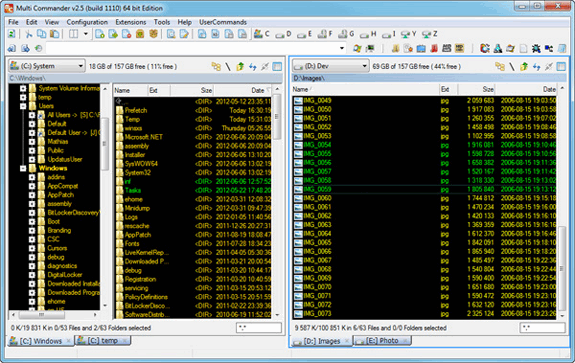Open the File menu
This screenshot has width=575, height=363.
point(13,22)
